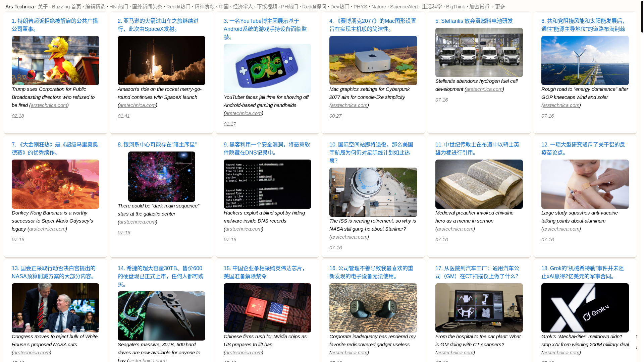Viewport: 644px width, 362px height.
Task: Switch to HN 热门 feed
Action: pyautogui.click(x=119, y=6)
